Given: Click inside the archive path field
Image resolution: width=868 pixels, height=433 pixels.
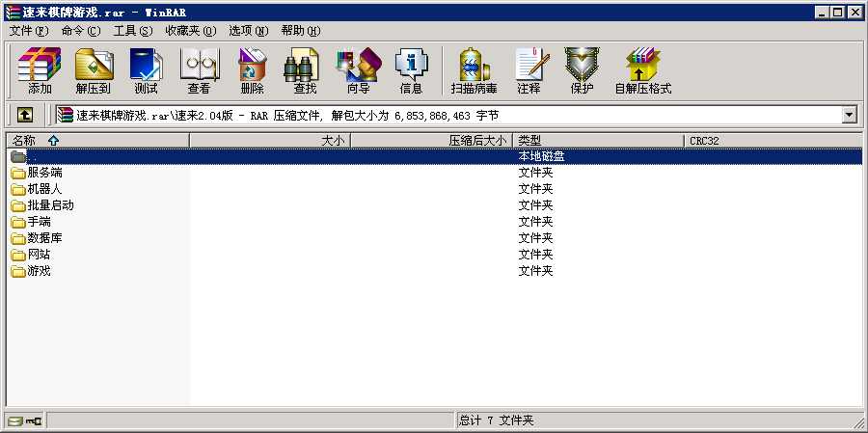Looking at the screenshot, I should (448, 115).
